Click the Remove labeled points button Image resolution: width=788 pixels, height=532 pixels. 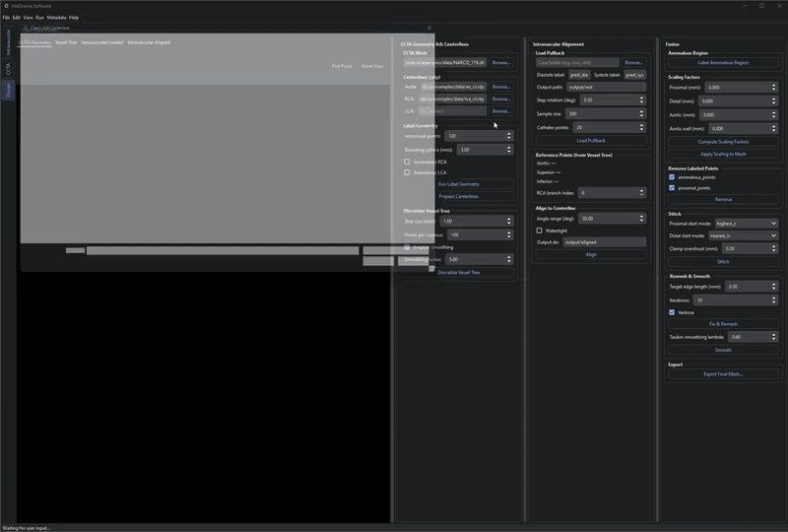click(723, 199)
